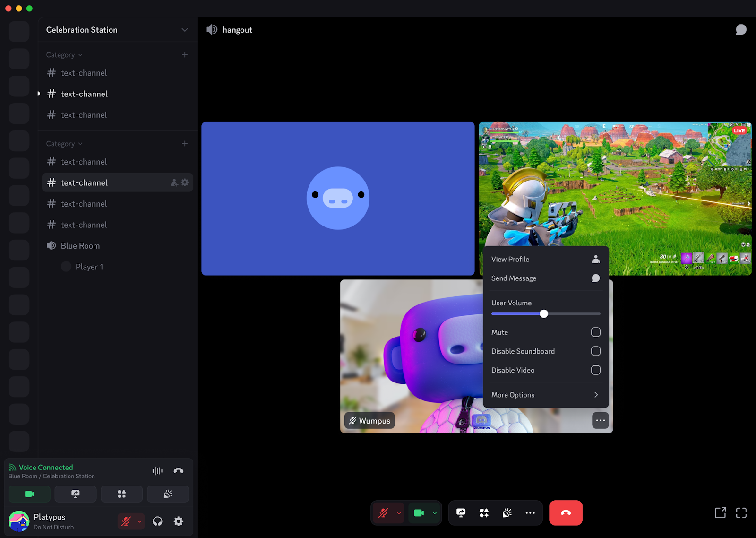This screenshot has height=538, width=756.
Task: Adjust the User Volume slider
Action: [x=544, y=313]
